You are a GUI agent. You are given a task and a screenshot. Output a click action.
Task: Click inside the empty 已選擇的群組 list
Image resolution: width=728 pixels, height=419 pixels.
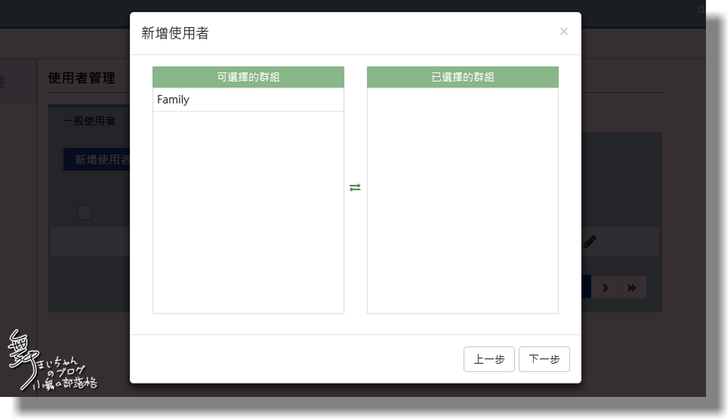(x=462, y=200)
